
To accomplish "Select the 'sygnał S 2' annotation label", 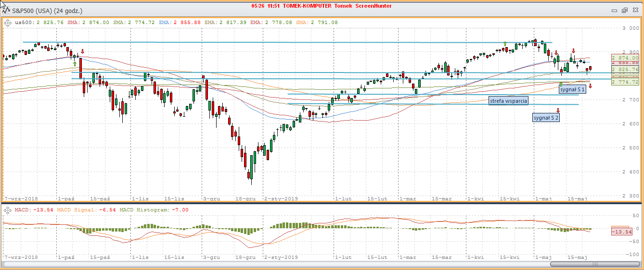I will click(546, 117).
